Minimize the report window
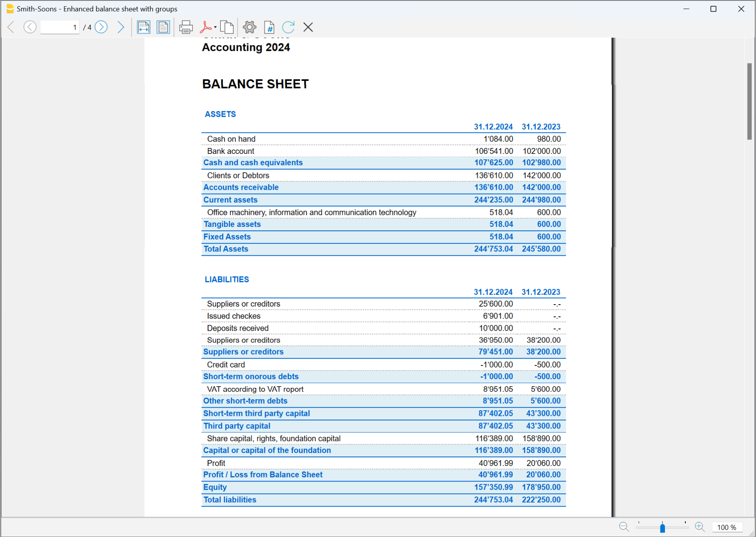Screen dimensions: 756x537 click(x=686, y=9)
